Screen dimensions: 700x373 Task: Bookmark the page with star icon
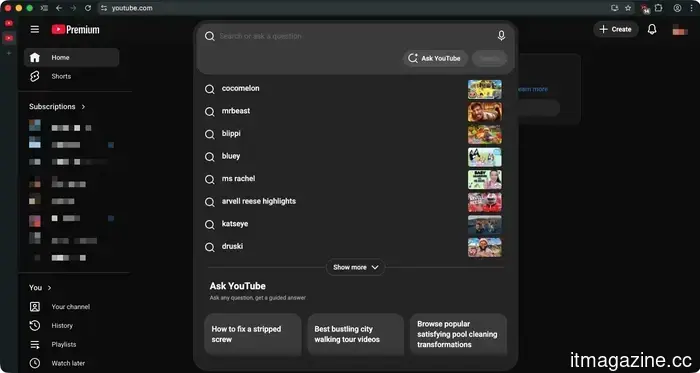pos(628,8)
